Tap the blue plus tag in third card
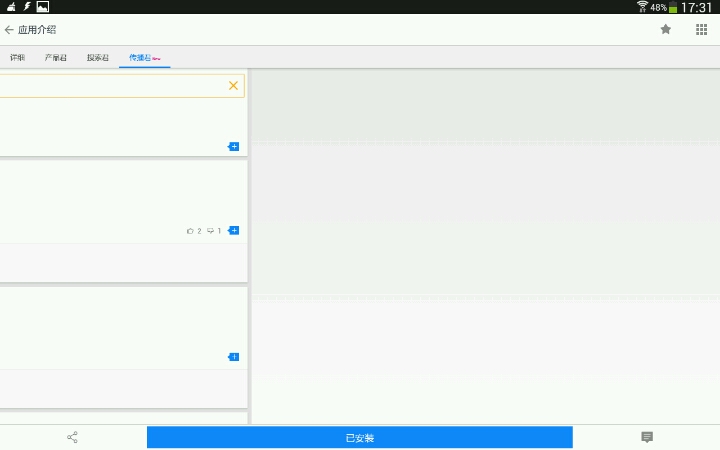Image resolution: width=720 pixels, height=450 pixels. [x=234, y=357]
